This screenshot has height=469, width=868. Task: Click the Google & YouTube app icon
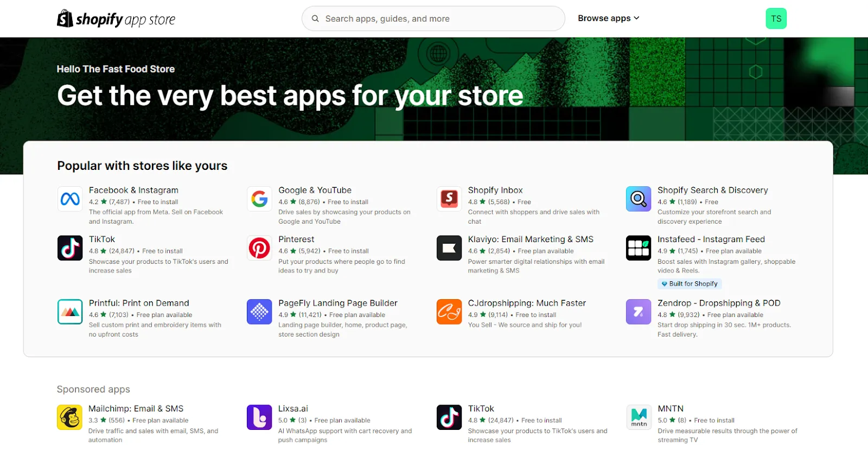[x=259, y=199]
